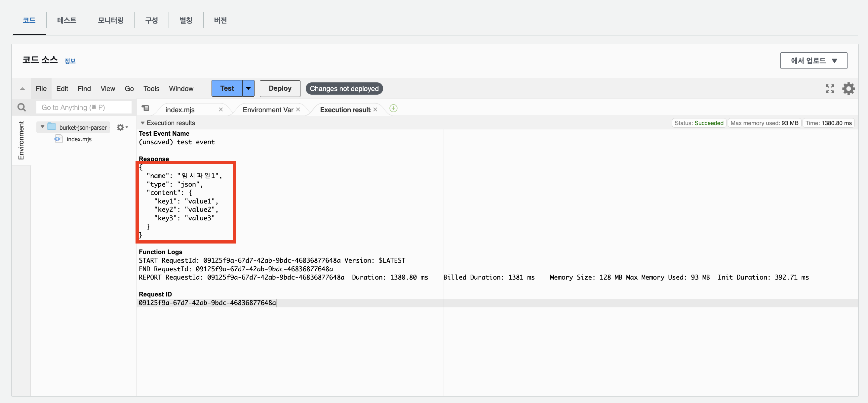Open new tab with plus icon
The width and height of the screenshot is (868, 403).
tap(393, 108)
